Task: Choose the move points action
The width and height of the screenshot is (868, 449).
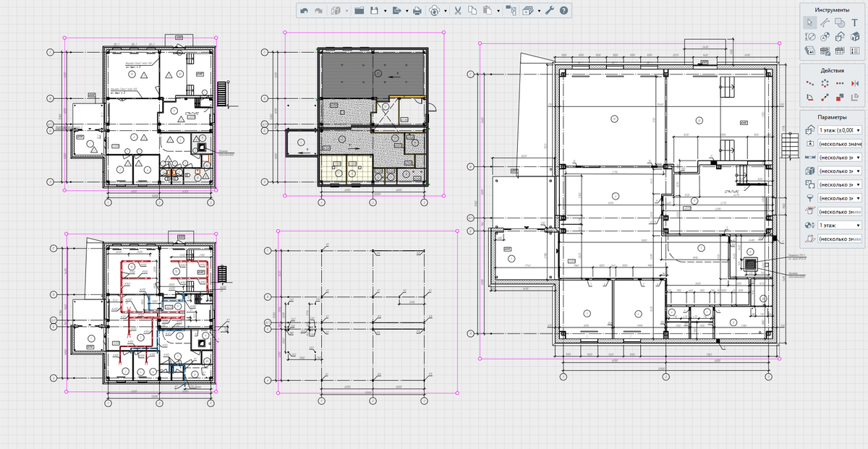Action: click(810, 83)
